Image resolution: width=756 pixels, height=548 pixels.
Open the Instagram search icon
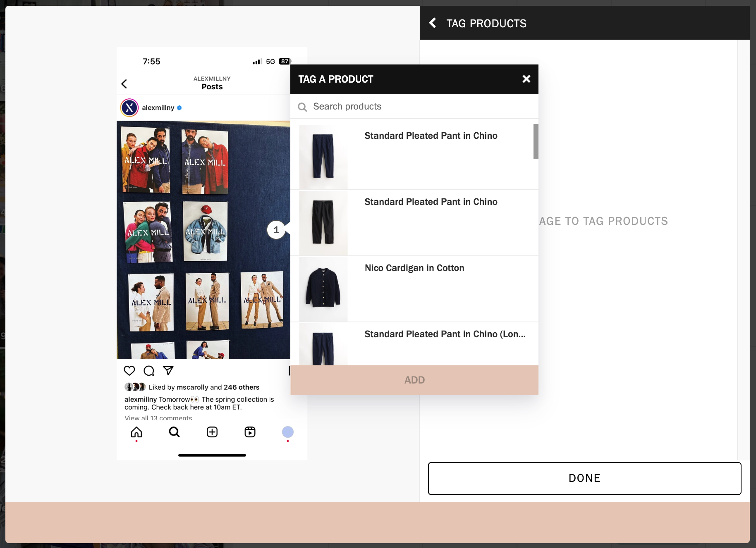[174, 432]
